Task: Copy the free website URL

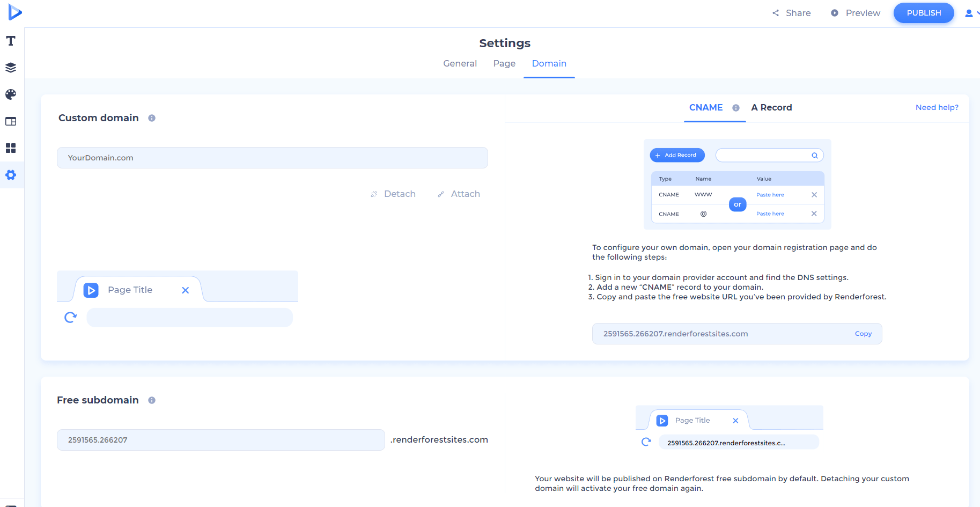Action: (x=863, y=333)
